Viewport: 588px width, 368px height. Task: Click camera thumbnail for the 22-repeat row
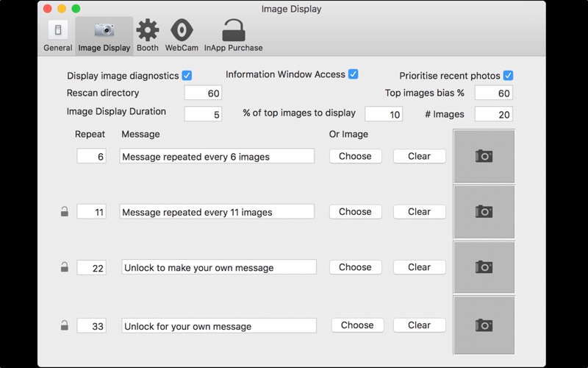point(484,267)
